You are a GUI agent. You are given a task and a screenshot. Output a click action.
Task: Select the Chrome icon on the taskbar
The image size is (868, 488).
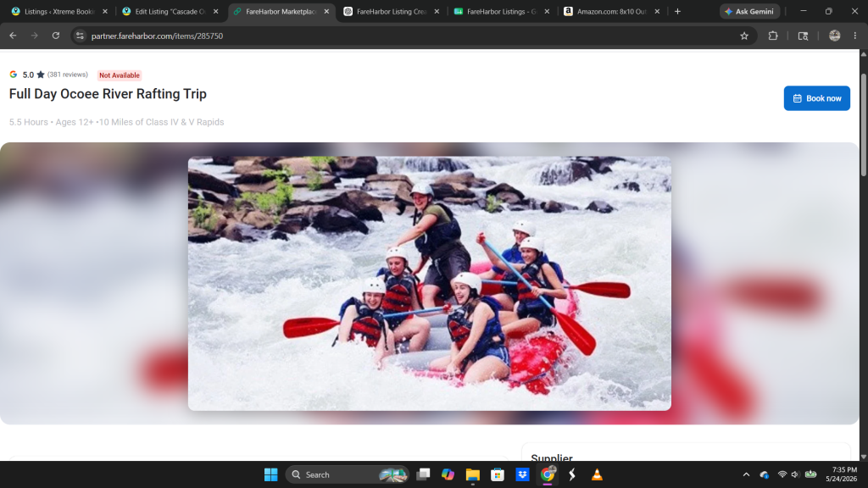tap(547, 474)
